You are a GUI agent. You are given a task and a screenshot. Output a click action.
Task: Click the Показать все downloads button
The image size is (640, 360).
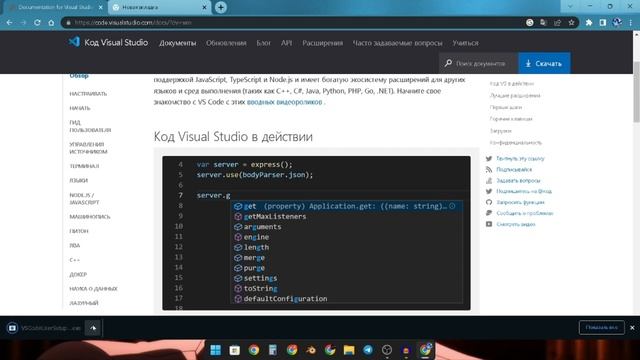coord(601,327)
